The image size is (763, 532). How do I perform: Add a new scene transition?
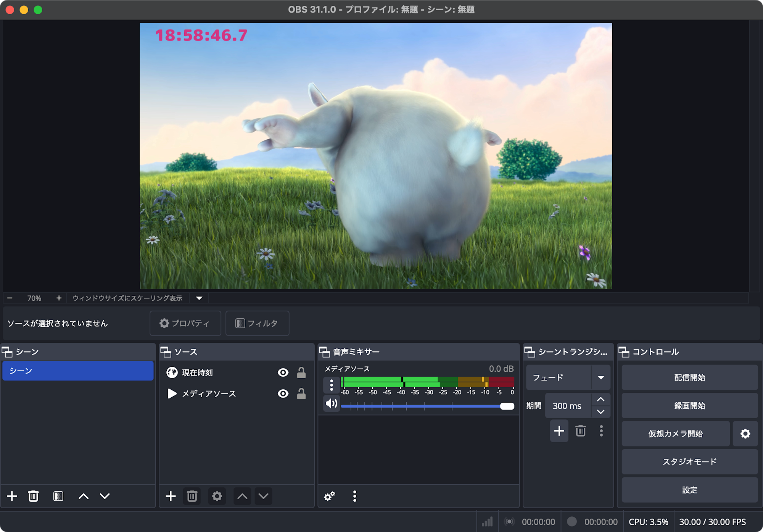coord(559,431)
